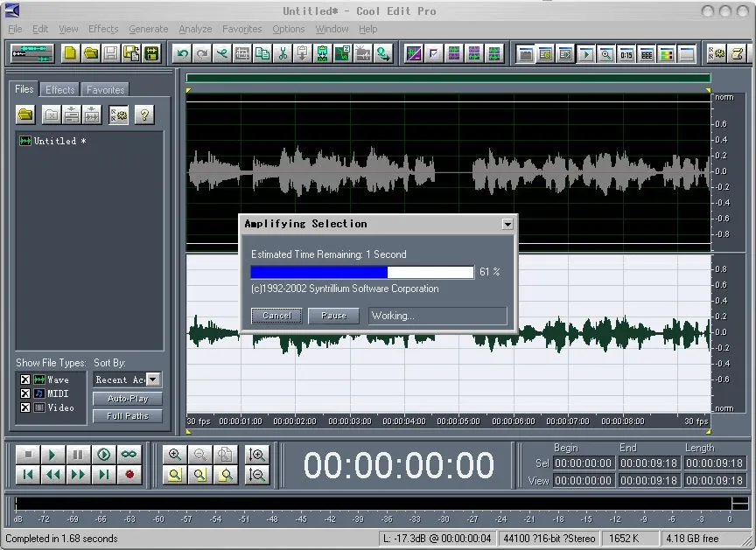
Task: Click the Rewind double-arrow button
Action: 52,475
